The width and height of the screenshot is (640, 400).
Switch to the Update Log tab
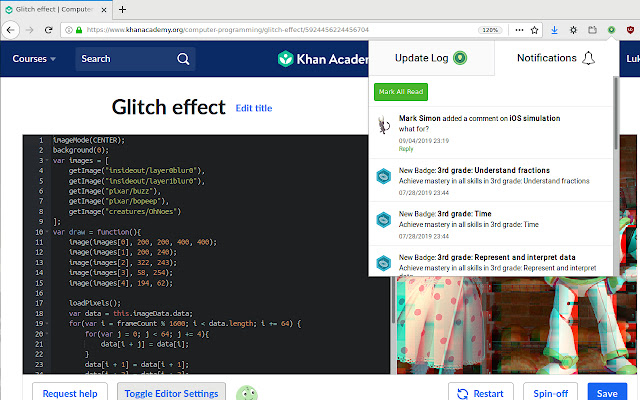(431, 58)
